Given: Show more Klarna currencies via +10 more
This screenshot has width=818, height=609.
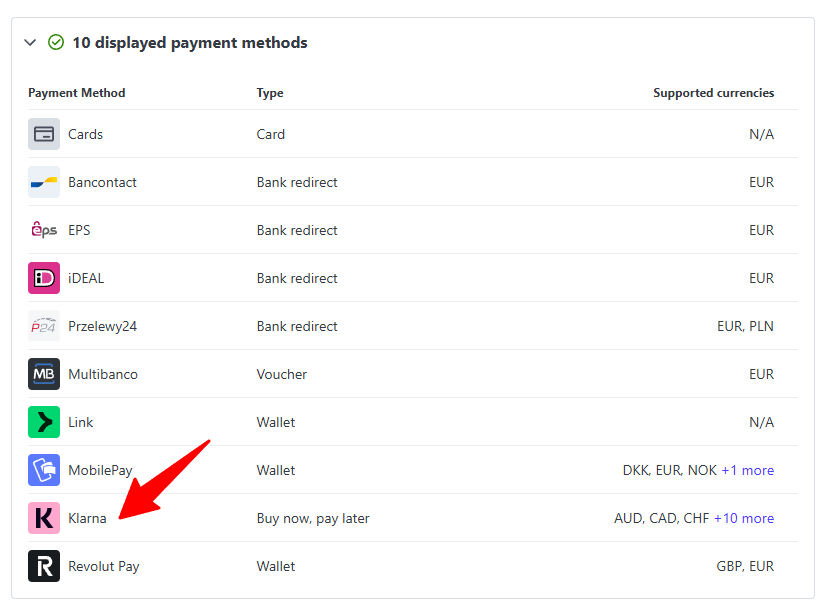Looking at the screenshot, I should [744, 518].
